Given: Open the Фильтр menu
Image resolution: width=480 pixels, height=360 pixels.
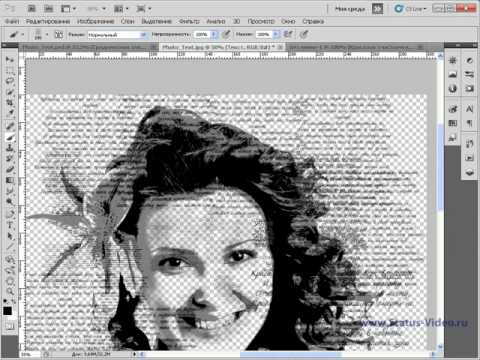Looking at the screenshot, I should pos(189,21).
